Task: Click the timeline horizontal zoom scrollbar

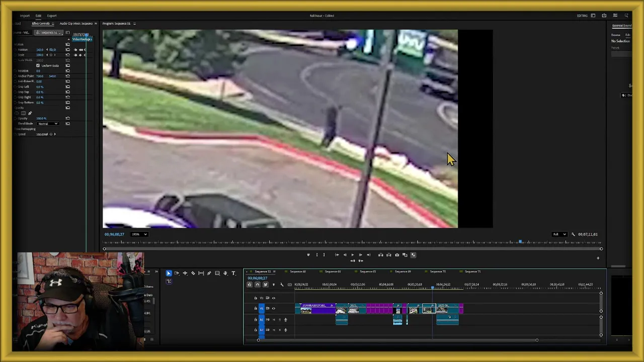Action: [397, 340]
